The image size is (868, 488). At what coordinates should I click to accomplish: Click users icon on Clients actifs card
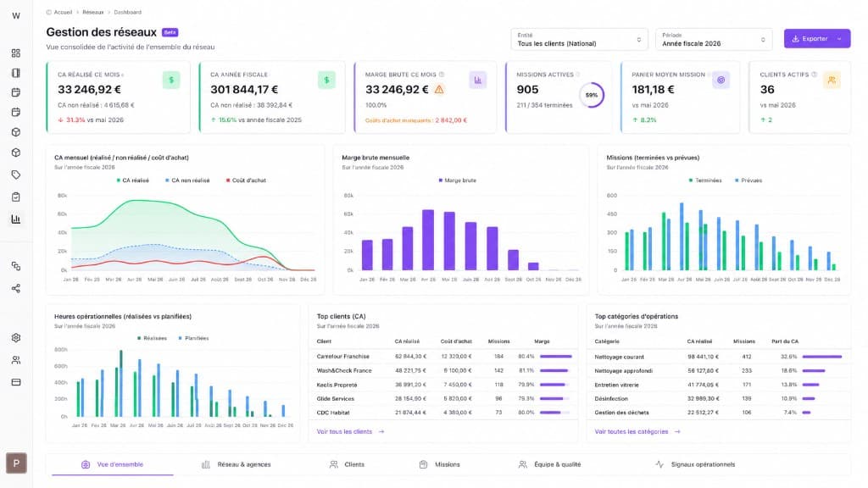click(832, 80)
